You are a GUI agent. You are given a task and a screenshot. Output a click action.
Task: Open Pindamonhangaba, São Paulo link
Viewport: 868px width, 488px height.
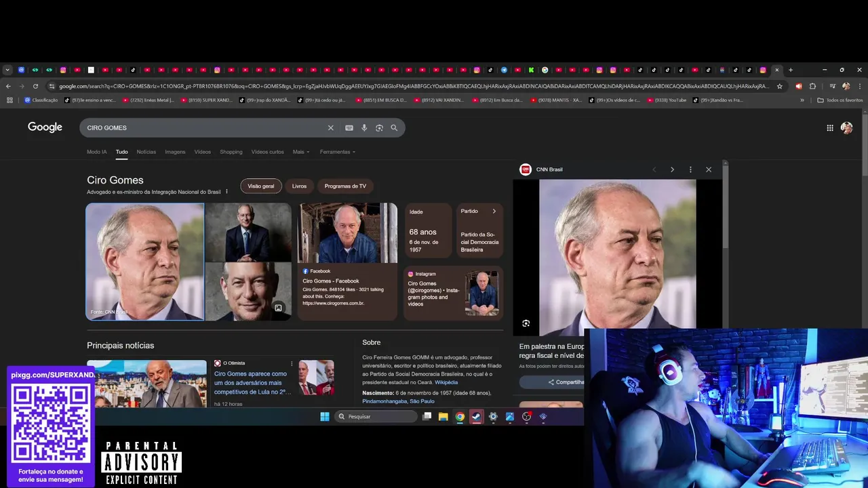(398, 401)
